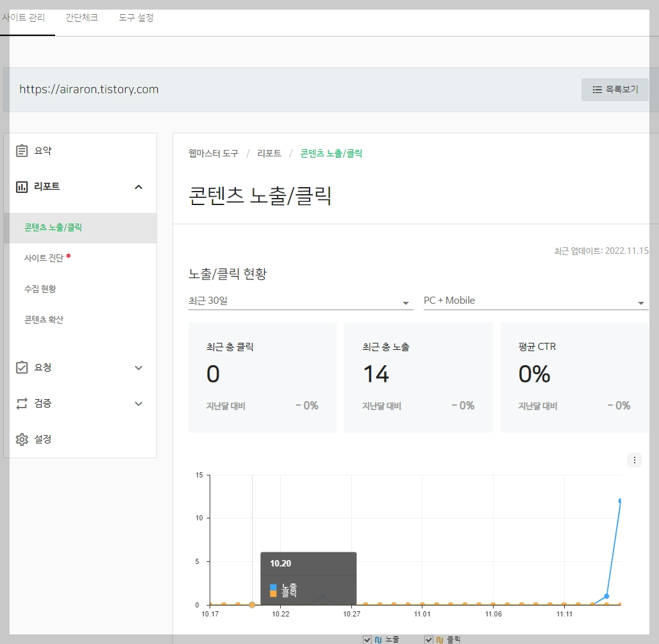Image resolution: width=659 pixels, height=644 pixels.
Task: Click https://airaron.tistory.com site URL
Action: 88,90
